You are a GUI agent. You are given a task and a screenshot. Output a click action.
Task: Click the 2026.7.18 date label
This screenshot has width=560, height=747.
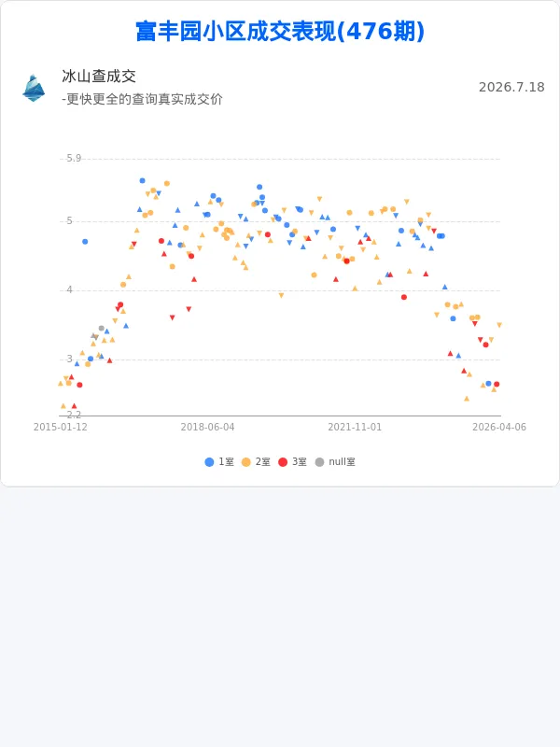click(511, 87)
